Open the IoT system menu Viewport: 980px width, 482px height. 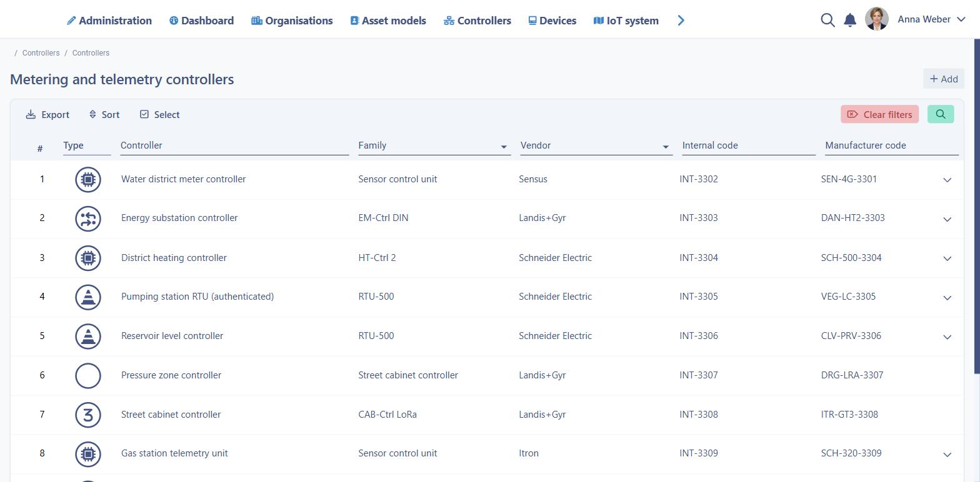[626, 21]
